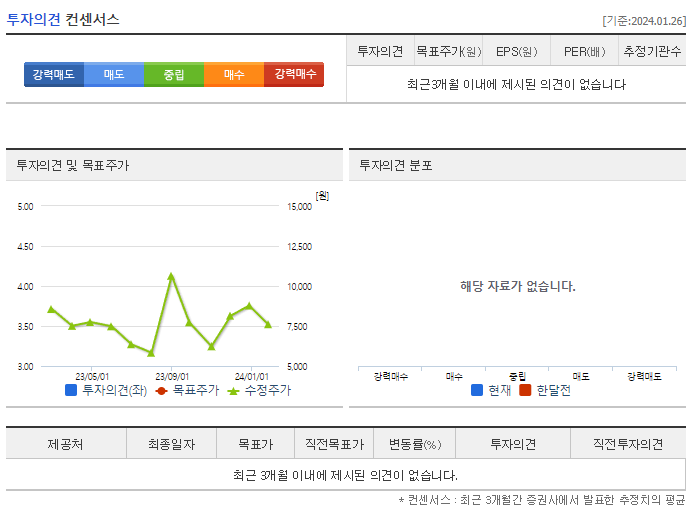698x516 pixels.
Task: Click the green 수정주가 legend triangle
Action: point(233,391)
